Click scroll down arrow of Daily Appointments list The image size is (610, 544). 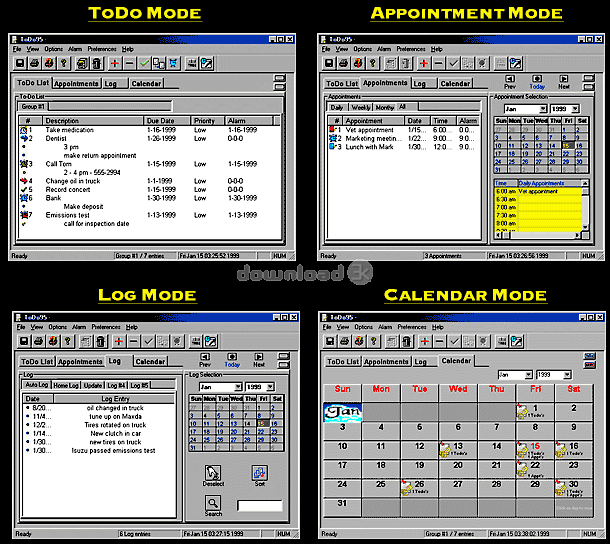(x=585, y=226)
